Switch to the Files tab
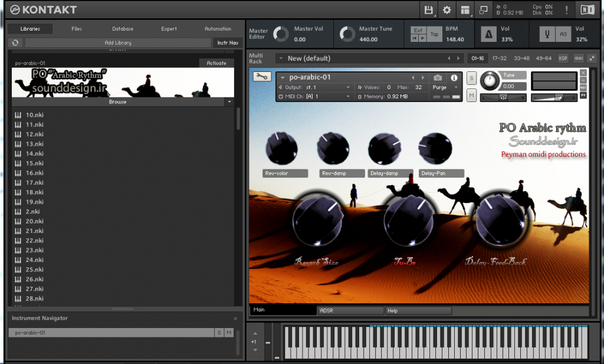Screen dimensions: 604x364 point(77,29)
